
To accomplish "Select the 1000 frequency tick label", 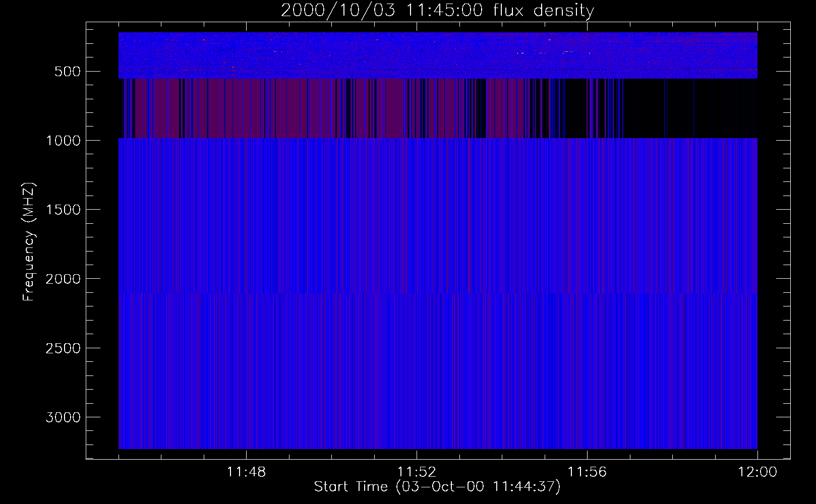I will click(63, 141).
